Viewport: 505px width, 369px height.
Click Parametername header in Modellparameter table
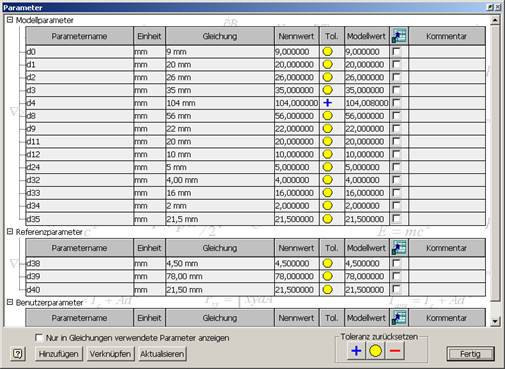[x=79, y=36]
